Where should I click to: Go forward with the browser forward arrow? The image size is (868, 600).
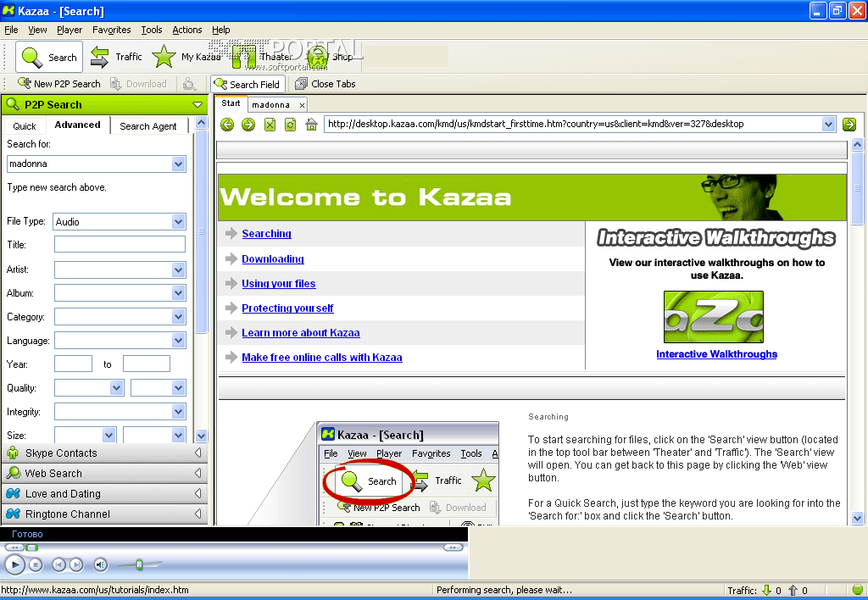coord(248,125)
